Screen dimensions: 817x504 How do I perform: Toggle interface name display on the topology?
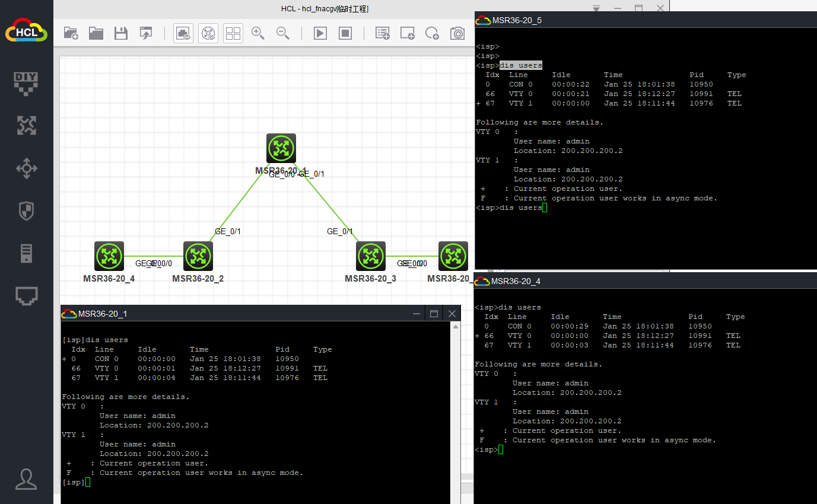coord(183,33)
